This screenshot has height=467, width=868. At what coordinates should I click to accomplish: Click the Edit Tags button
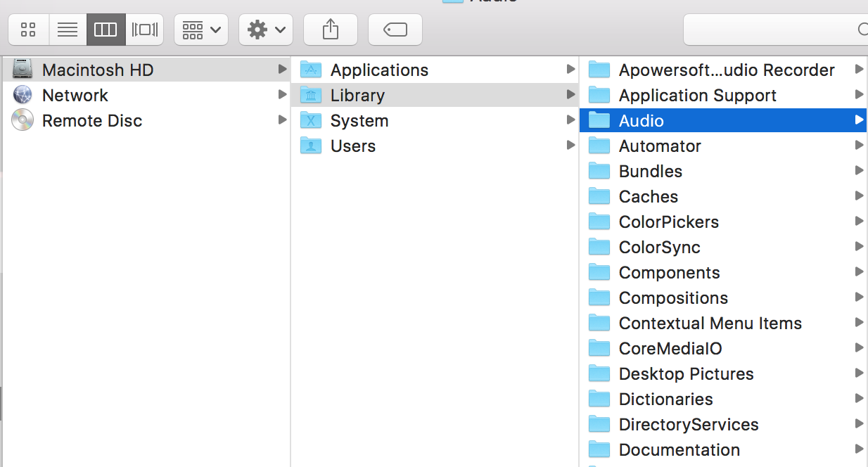[395, 30]
